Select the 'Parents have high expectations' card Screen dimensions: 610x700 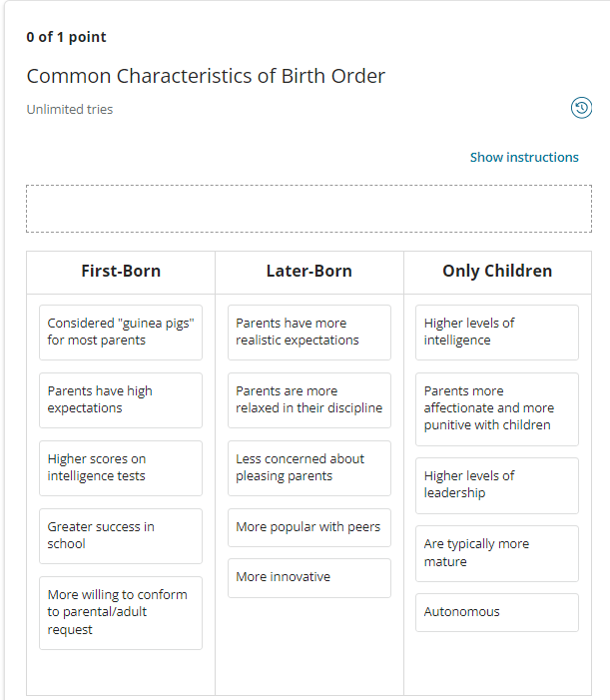click(121, 400)
